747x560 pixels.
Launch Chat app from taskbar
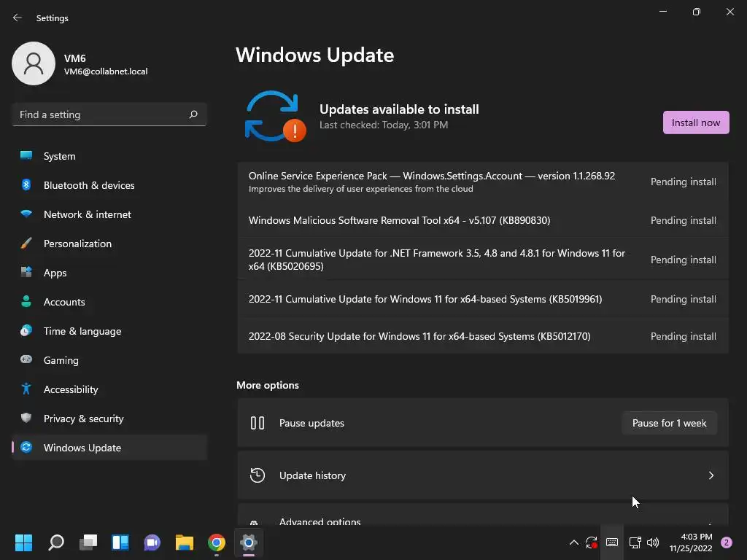tap(152, 542)
